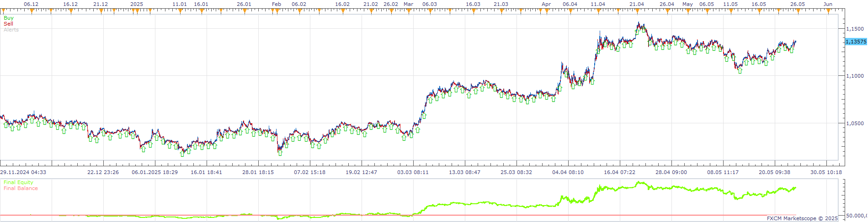The height and width of the screenshot is (222, 868).
Task: Select the orange marker under 11.05
Action: [x=731, y=11]
